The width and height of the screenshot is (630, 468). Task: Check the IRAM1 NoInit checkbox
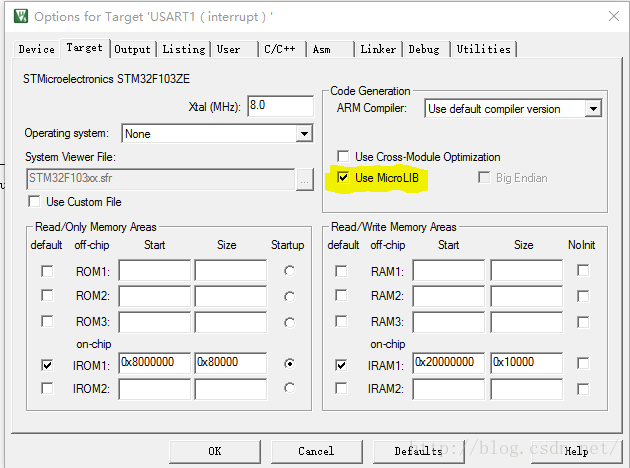click(583, 363)
